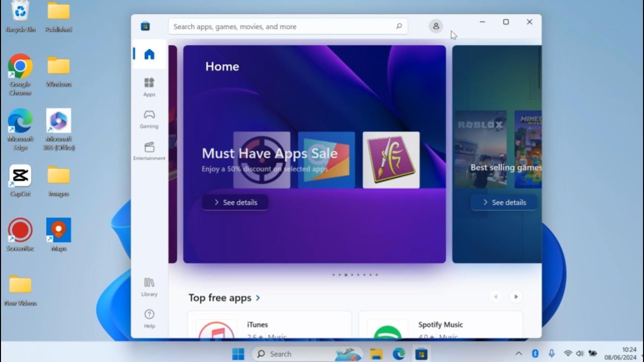Open Maps desktop shortcut
Screen dimensions: 644x362
click(x=58, y=235)
